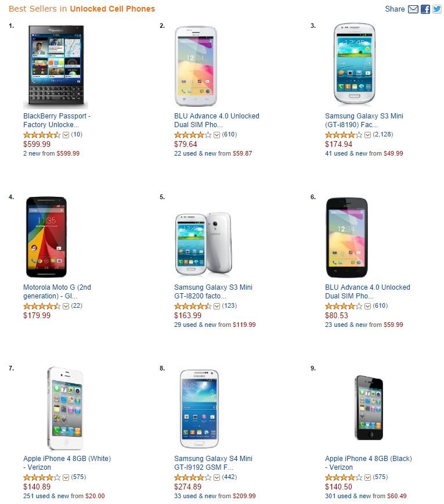Open BlackBerry Passport product image
444x504 pixels.
(x=56, y=66)
